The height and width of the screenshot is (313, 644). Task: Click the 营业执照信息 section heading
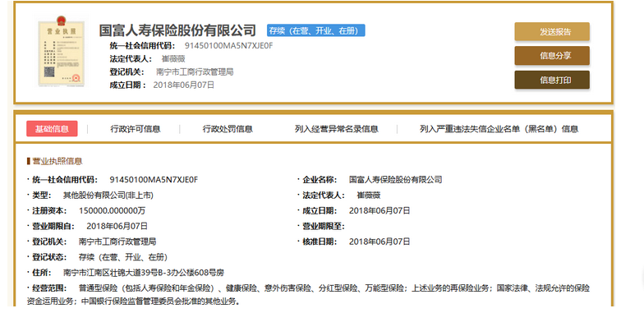tap(57, 161)
